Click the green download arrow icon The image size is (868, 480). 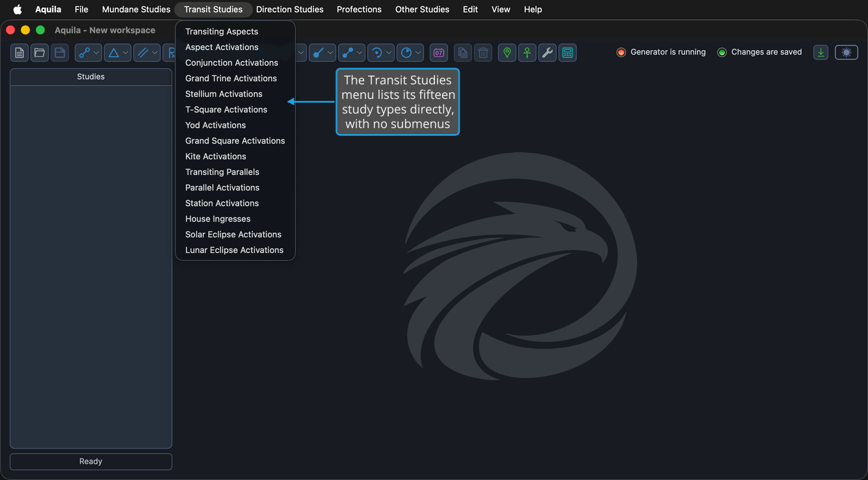(x=821, y=53)
